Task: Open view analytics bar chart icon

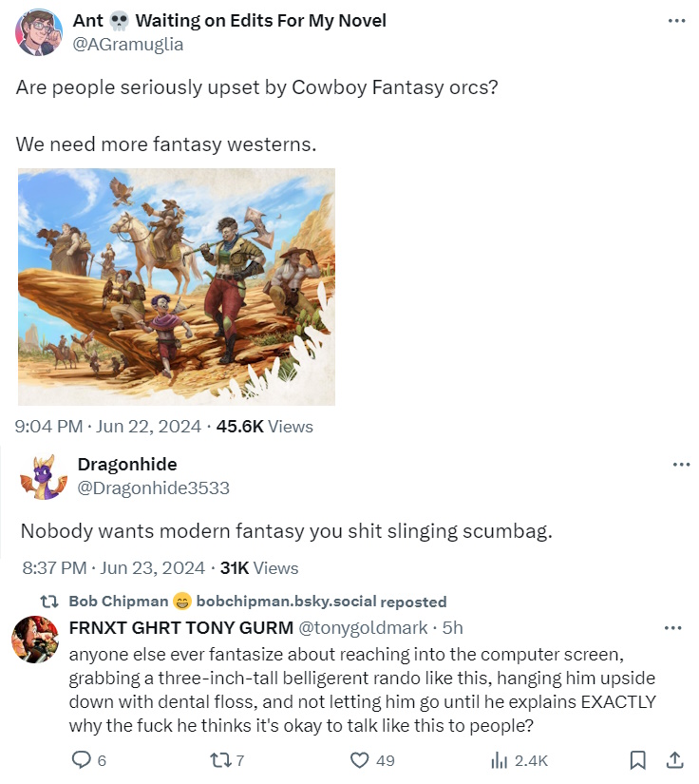Action: pyautogui.click(x=499, y=760)
